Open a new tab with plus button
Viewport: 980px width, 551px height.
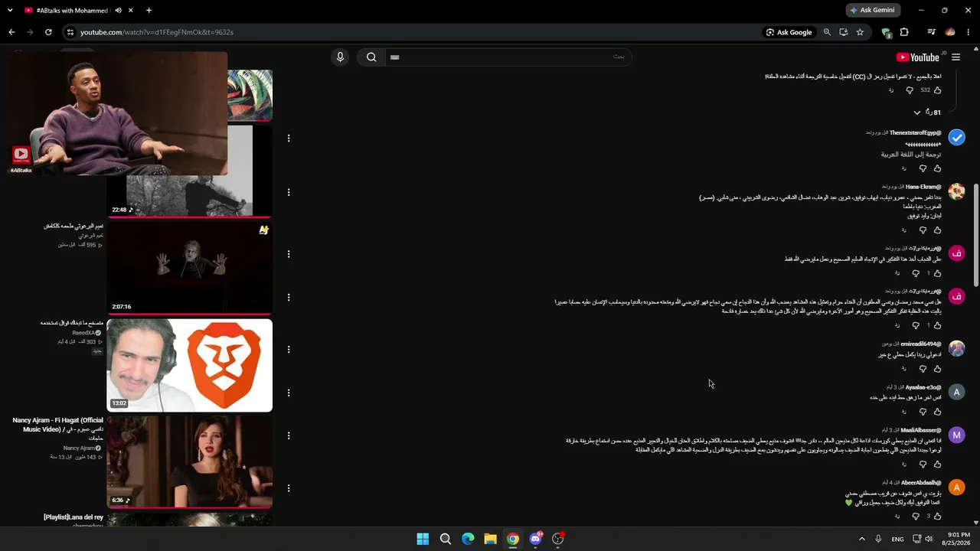click(x=149, y=11)
